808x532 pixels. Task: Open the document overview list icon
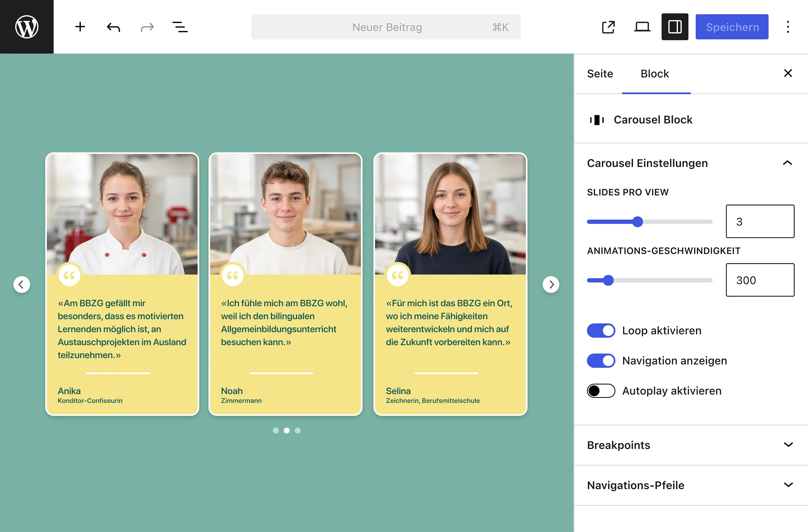click(x=180, y=27)
